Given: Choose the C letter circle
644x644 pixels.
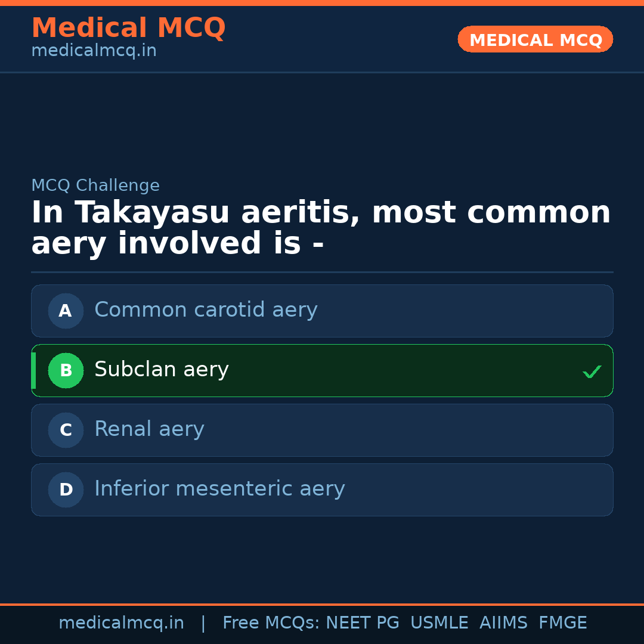Looking at the screenshot, I should (66, 430).
